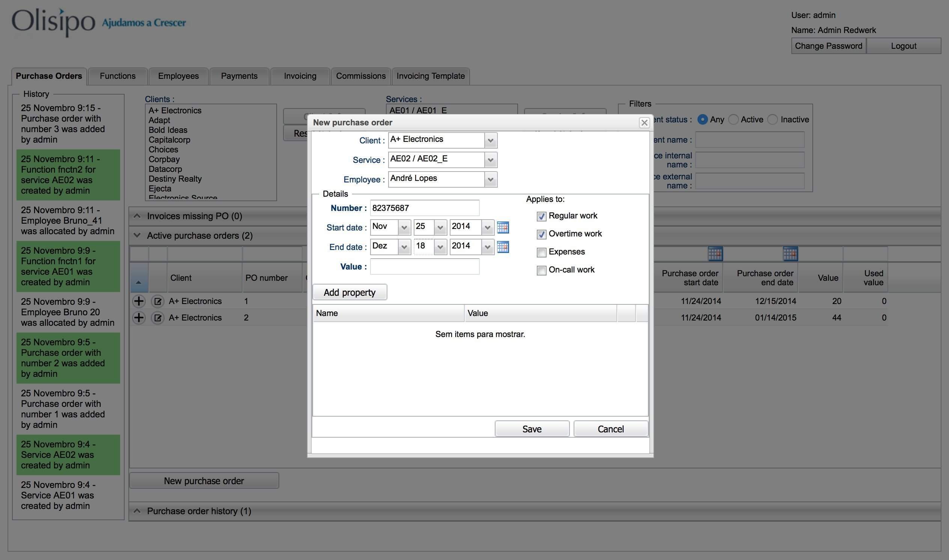949x560 pixels.
Task: Select Adapt in the Clients list
Action: coord(159,120)
